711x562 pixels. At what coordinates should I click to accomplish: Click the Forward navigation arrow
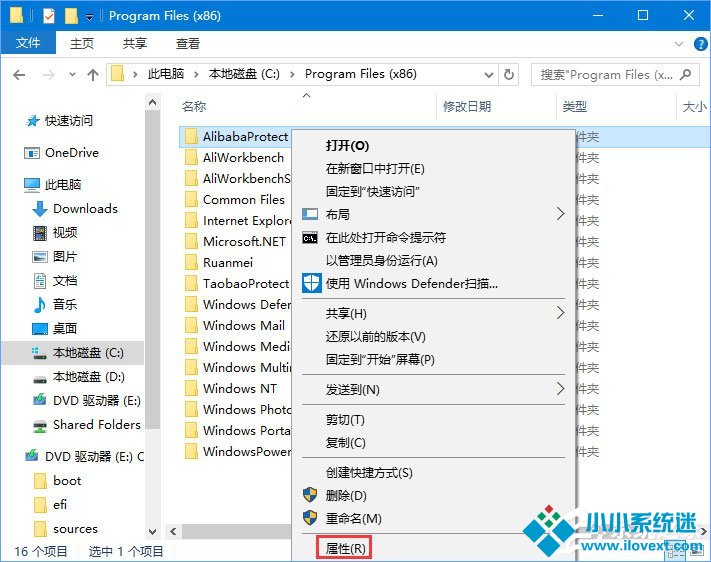(x=48, y=74)
